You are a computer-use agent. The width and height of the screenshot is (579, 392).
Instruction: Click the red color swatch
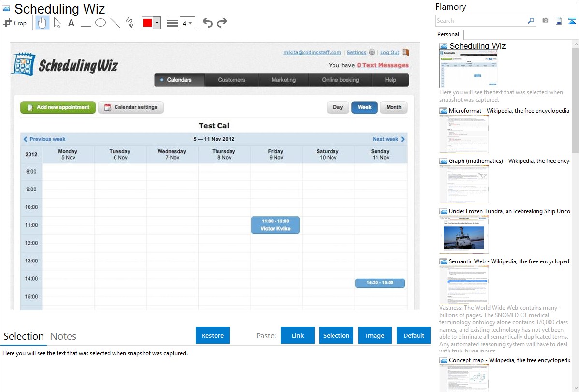tap(147, 23)
